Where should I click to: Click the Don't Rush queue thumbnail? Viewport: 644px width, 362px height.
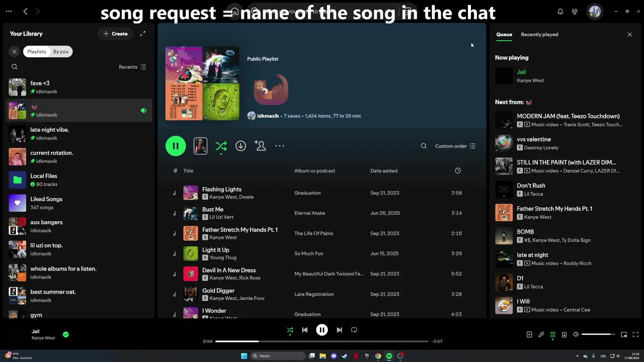(x=504, y=190)
